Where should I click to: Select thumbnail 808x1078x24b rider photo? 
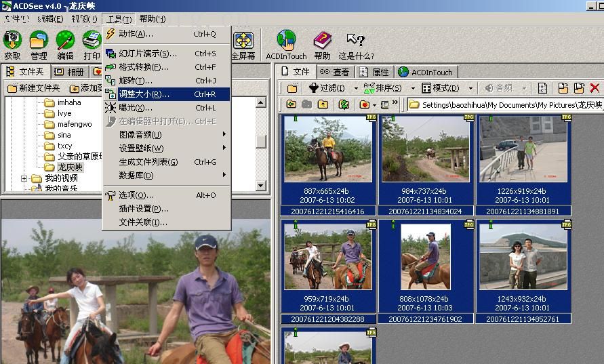tap(425, 272)
